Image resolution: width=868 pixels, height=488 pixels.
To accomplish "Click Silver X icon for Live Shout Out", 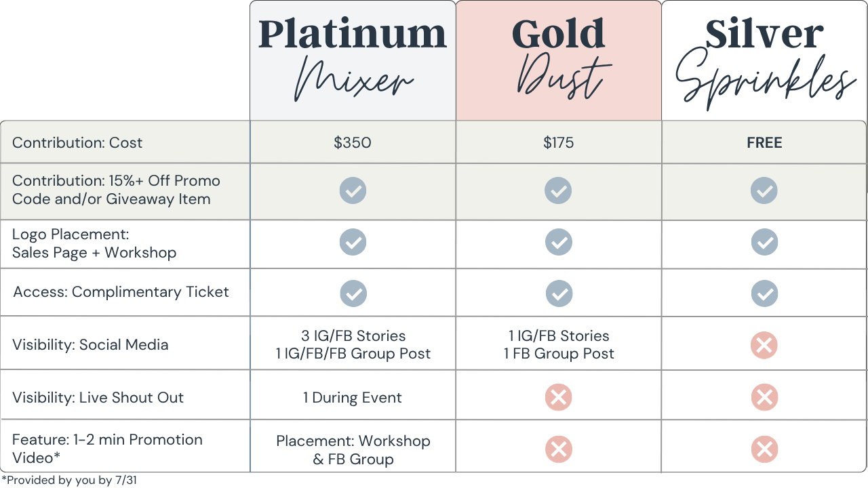I will (x=764, y=398).
